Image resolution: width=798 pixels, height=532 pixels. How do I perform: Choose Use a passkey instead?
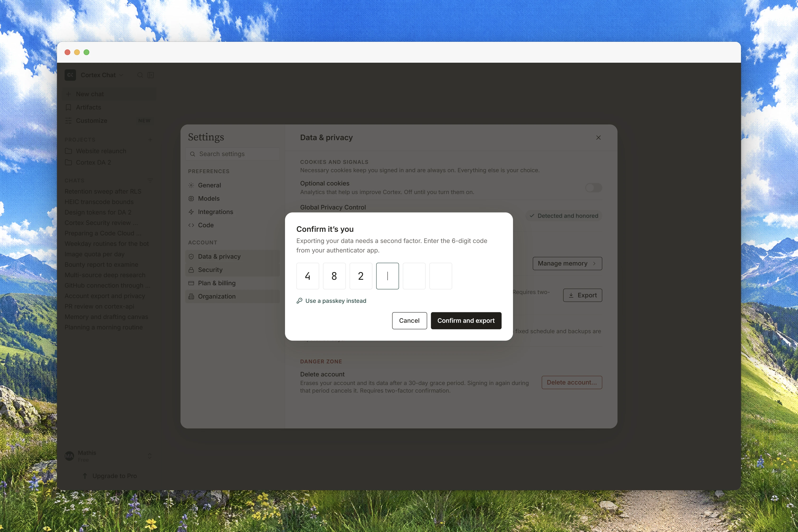tap(332, 301)
